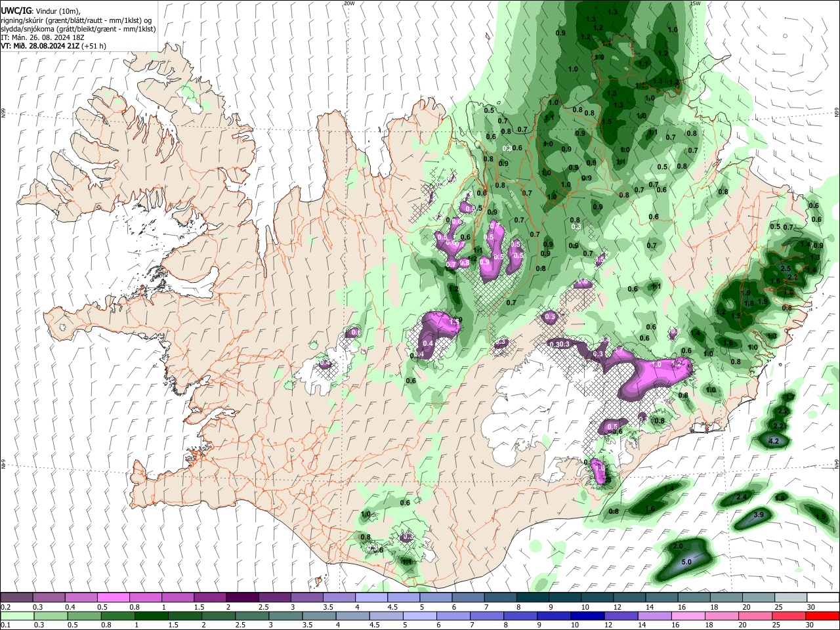The image size is (840, 630).
Task: Click the bright pink 0.5–0.8 swatch in upper legend row
Action: [113, 598]
